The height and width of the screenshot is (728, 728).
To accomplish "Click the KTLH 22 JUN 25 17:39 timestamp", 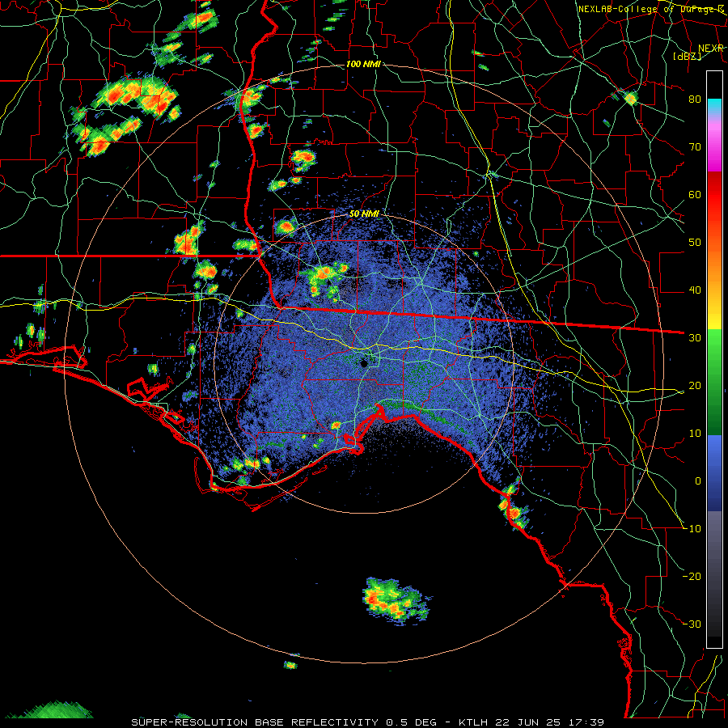I will 531,722.
